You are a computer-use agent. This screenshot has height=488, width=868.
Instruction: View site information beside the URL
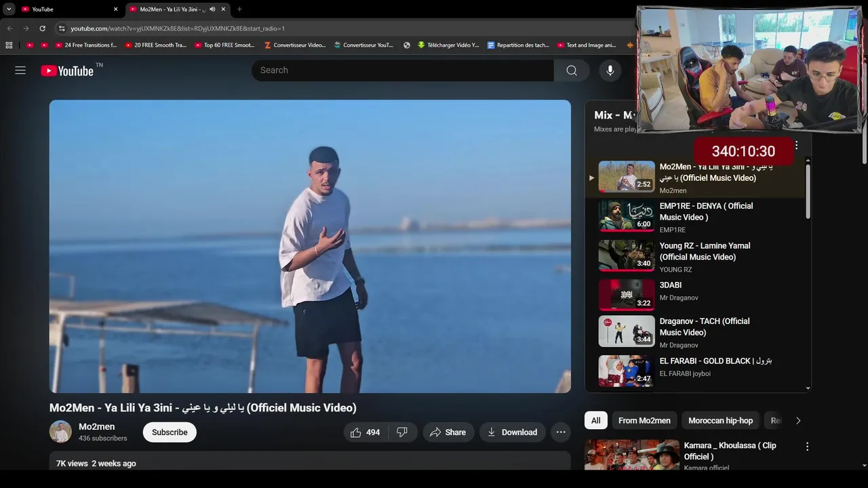point(62,28)
